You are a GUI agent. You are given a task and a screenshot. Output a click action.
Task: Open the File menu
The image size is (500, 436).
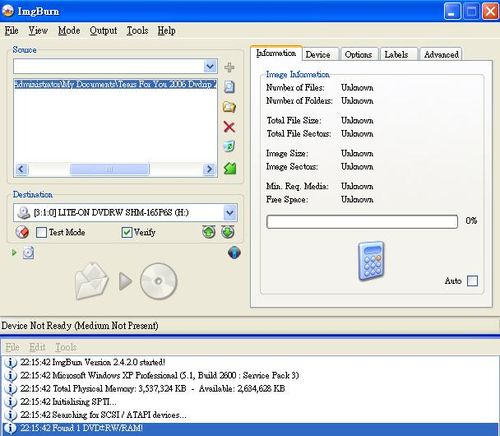coord(12,31)
